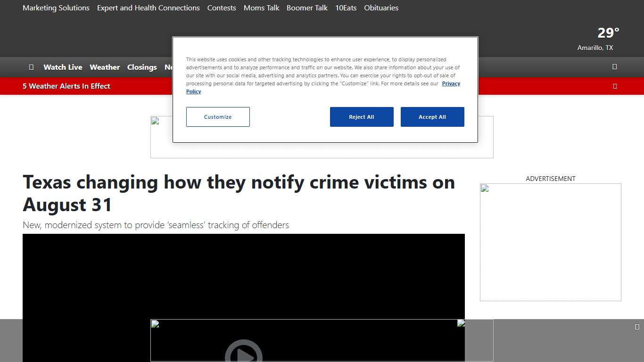Select Watch Live in the navigation bar

pos(63,67)
